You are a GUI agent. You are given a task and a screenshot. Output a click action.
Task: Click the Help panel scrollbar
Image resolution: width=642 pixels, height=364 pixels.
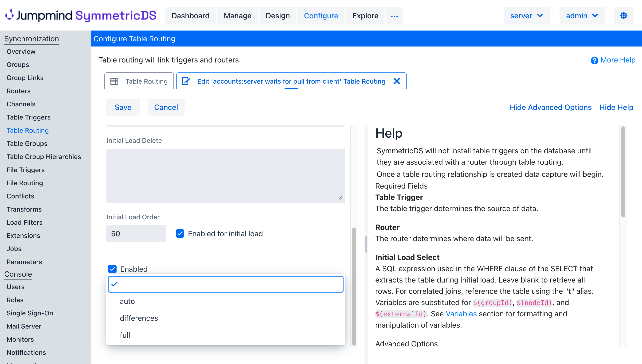[623, 172]
